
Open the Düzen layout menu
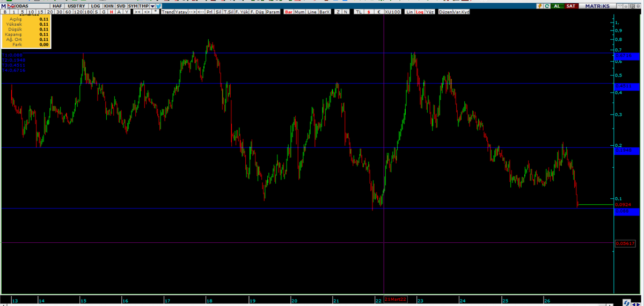tap(445, 12)
